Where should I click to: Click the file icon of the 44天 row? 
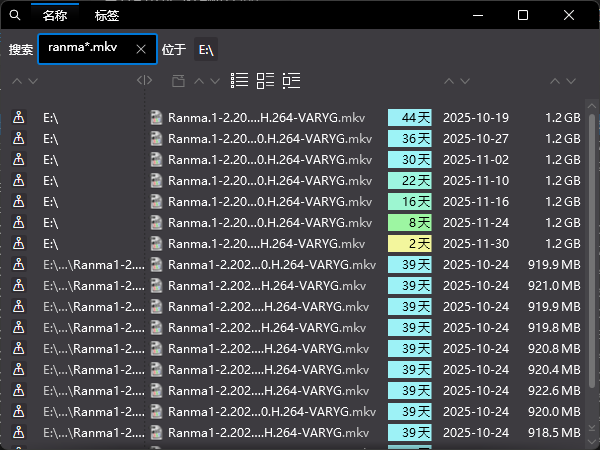click(x=156, y=118)
